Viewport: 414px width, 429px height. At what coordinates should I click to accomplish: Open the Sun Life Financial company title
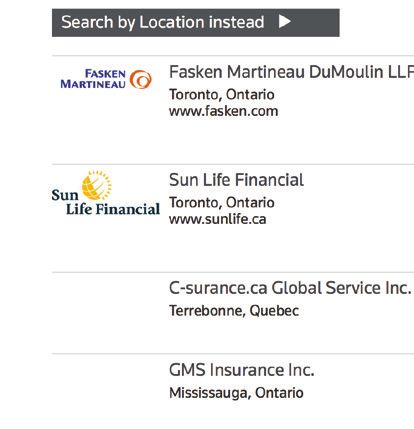tap(236, 180)
